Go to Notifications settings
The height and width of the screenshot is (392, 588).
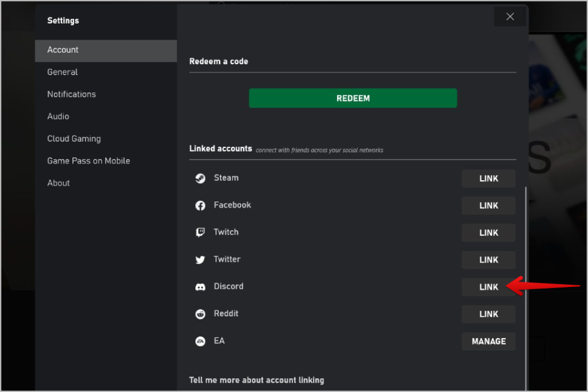pos(106,94)
